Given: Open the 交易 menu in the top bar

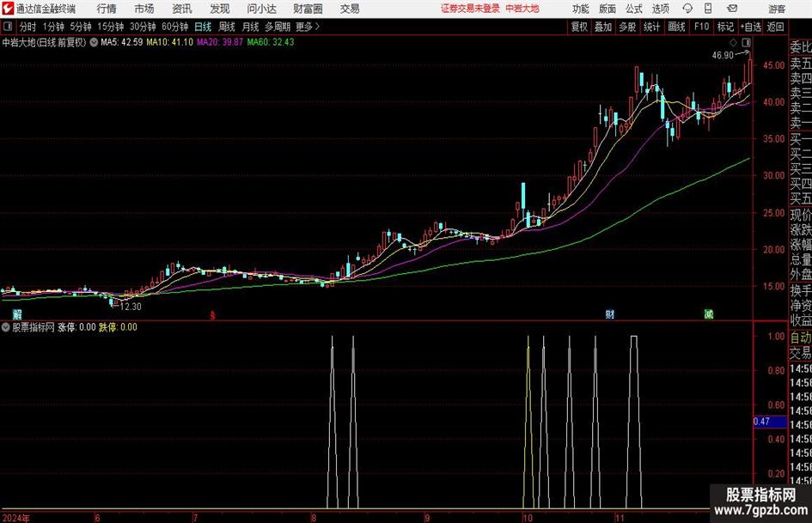Looking at the screenshot, I should 350,9.
